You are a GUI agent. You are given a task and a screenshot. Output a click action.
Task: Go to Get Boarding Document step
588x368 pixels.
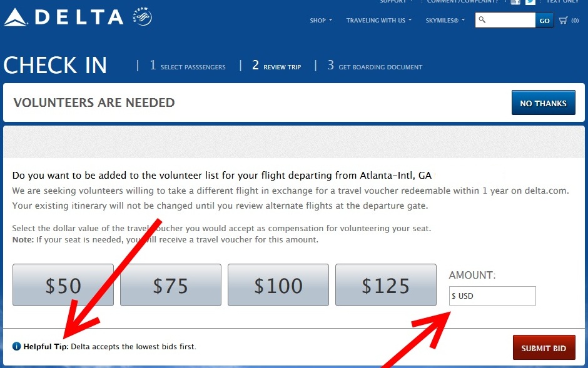(x=375, y=66)
